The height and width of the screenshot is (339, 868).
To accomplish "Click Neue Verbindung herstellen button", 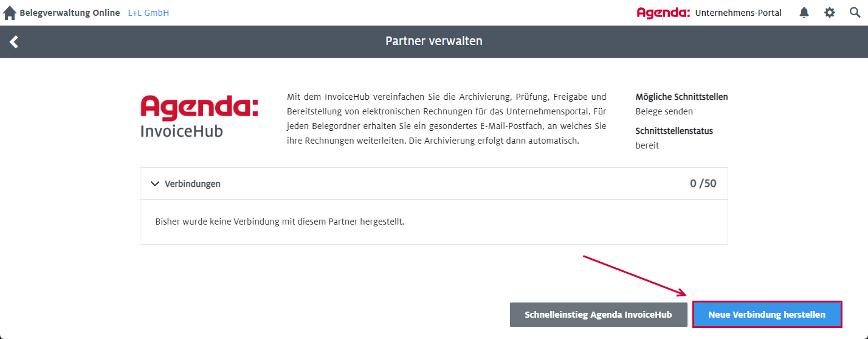I will coord(767,315).
